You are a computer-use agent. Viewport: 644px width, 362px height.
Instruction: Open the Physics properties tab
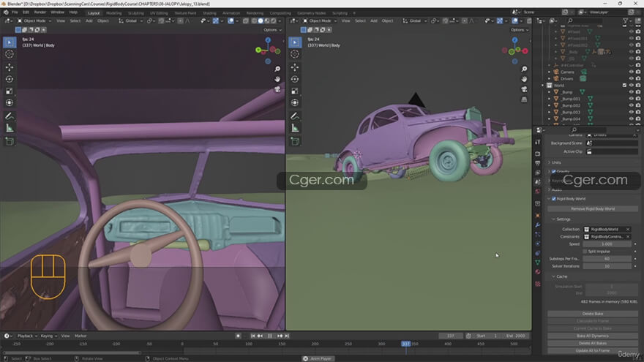point(538,244)
